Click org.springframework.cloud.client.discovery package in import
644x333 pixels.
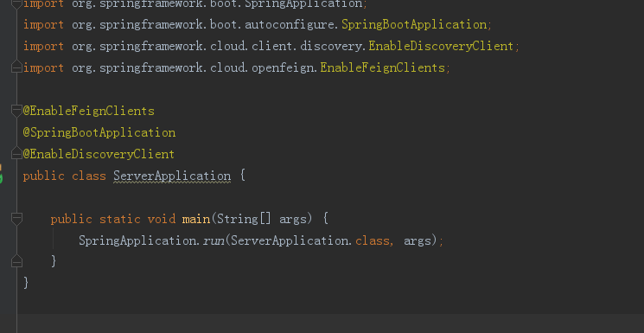pos(217,46)
